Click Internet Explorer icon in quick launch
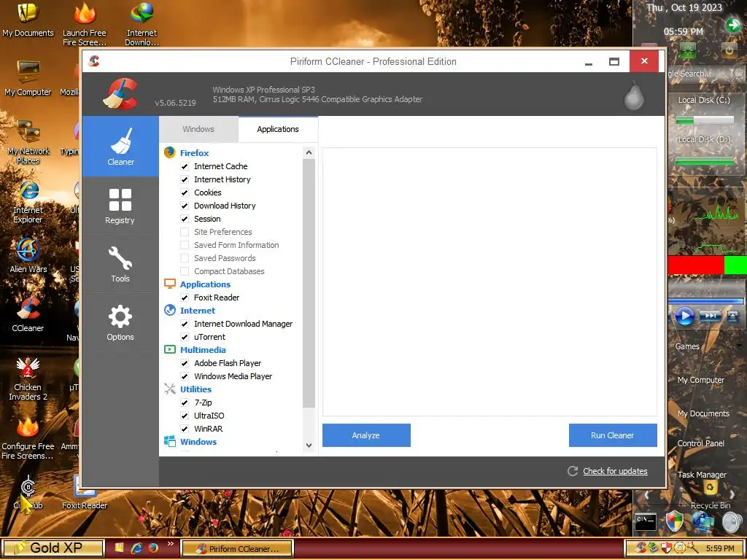The height and width of the screenshot is (560, 747). click(136, 548)
